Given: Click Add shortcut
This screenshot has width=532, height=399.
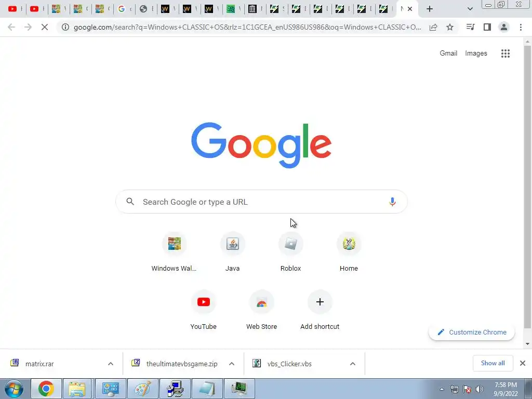Looking at the screenshot, I should point(320,310).
